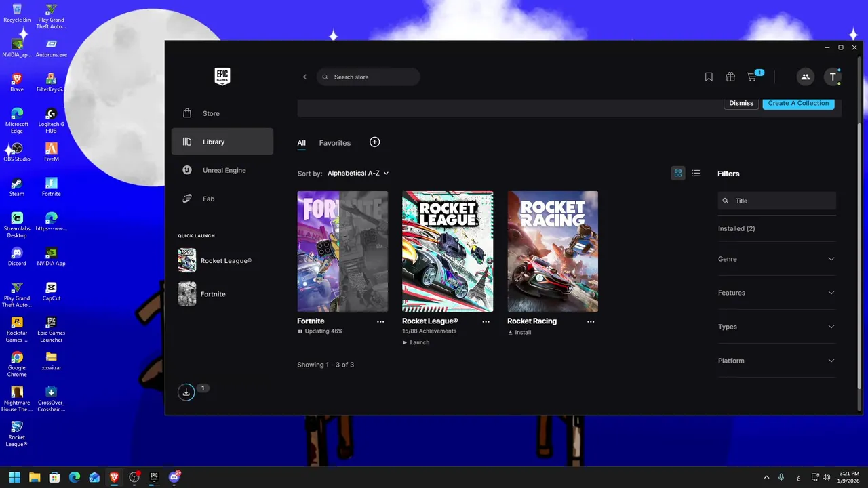Select the All library tab
868x488 pixels.
(x=302, y=143)
